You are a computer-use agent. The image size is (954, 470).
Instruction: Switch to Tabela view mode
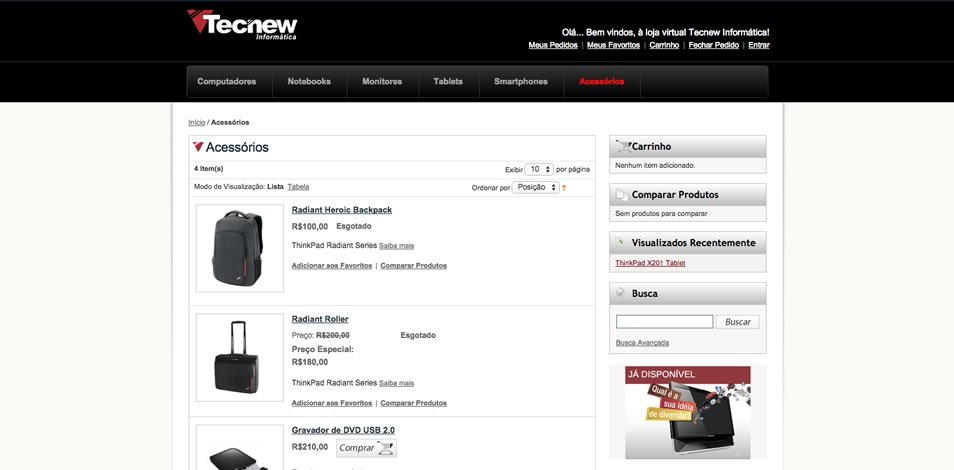click(298, 187)
